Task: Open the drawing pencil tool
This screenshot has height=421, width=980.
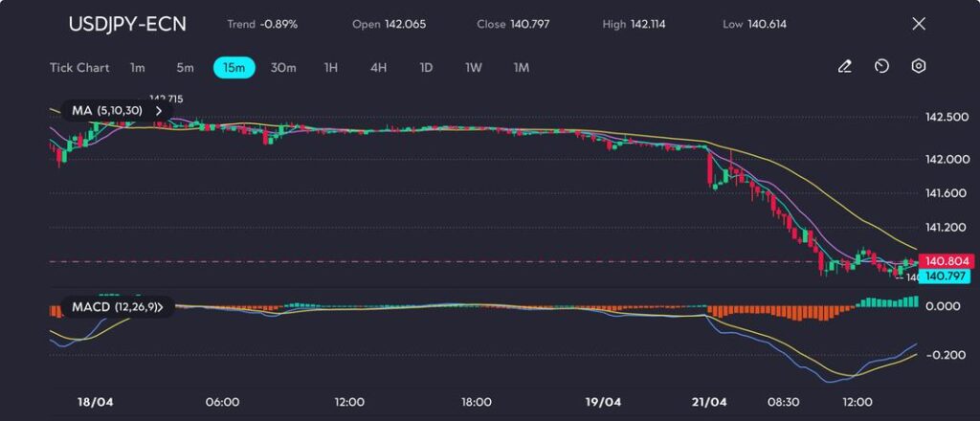Action: (844, 67)
